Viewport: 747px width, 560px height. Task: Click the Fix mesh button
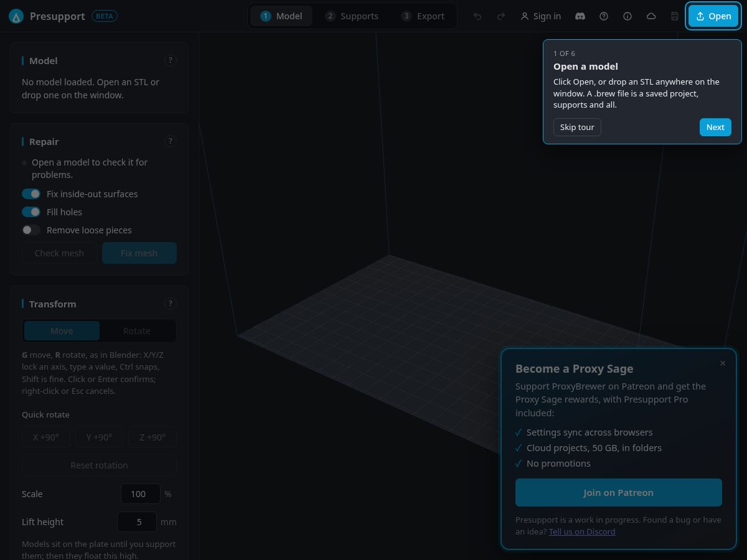click(139, 253)
